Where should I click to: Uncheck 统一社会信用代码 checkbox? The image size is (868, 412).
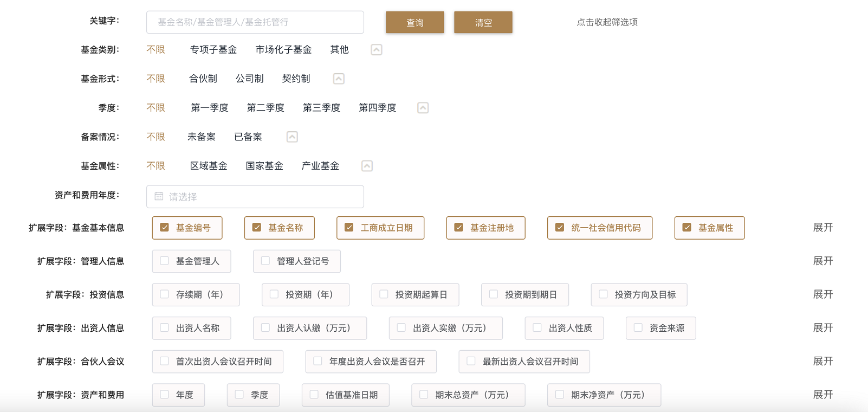pyautogui.click(x=560, y=228)
